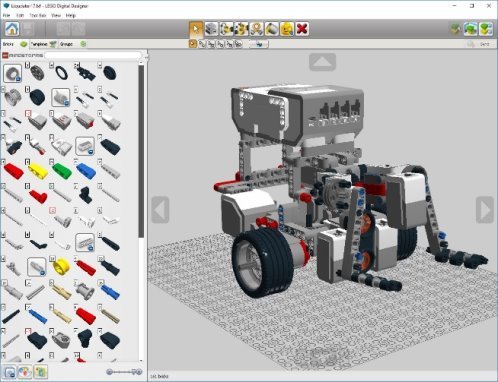Adjust the brick palette zoom slider
Viewport: 498px width, 382px height.
click(124, 372)
